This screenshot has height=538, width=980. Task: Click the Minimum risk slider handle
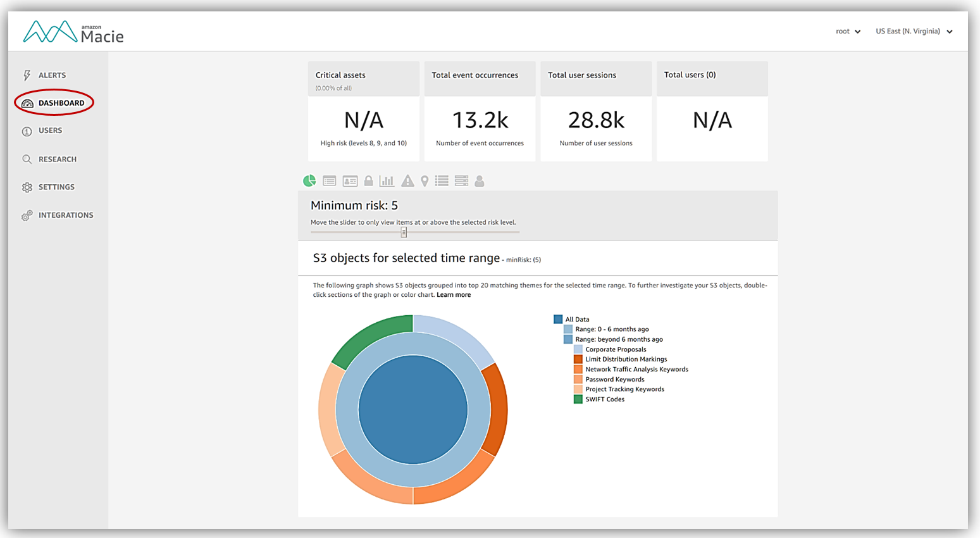404,232
